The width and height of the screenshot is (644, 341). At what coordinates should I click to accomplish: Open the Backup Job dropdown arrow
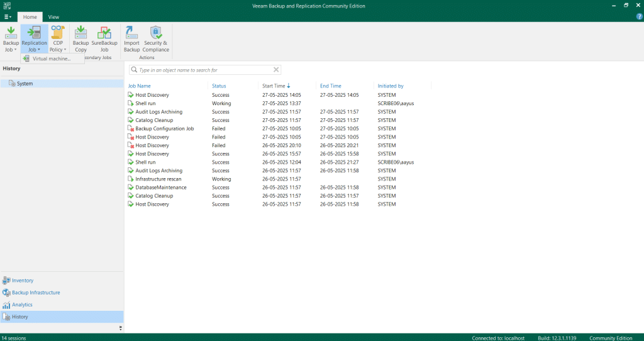pyautogui.click(x=15, y=50)
